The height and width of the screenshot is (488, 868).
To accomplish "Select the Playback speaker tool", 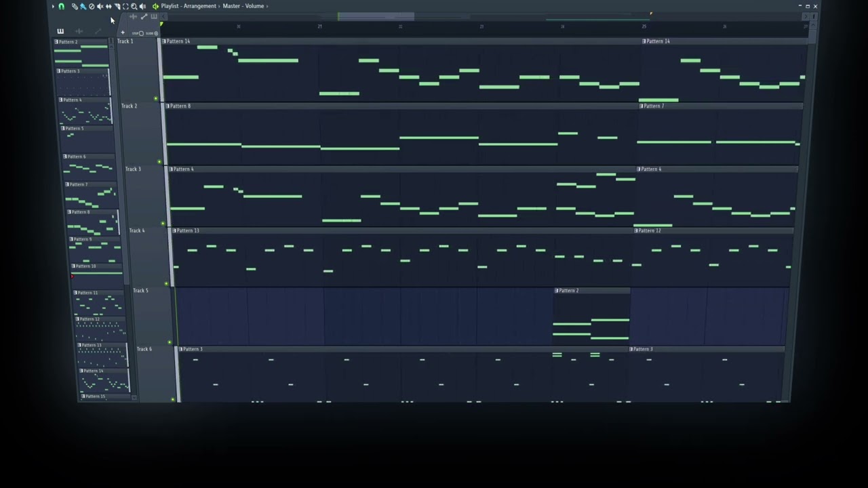I will click(x=142, y=6).
